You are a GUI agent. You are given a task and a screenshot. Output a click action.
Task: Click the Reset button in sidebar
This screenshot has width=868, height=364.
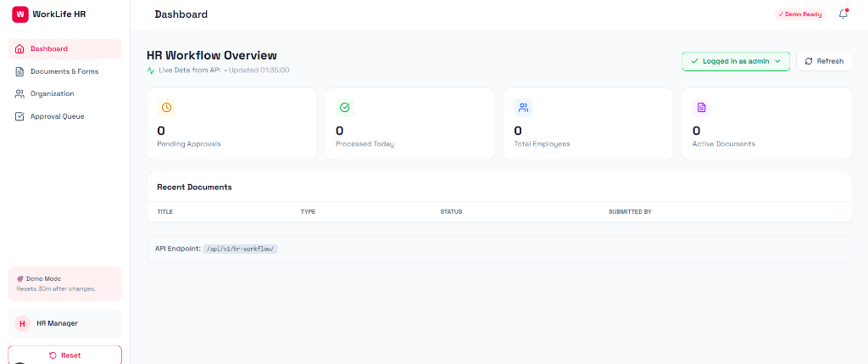64,355
